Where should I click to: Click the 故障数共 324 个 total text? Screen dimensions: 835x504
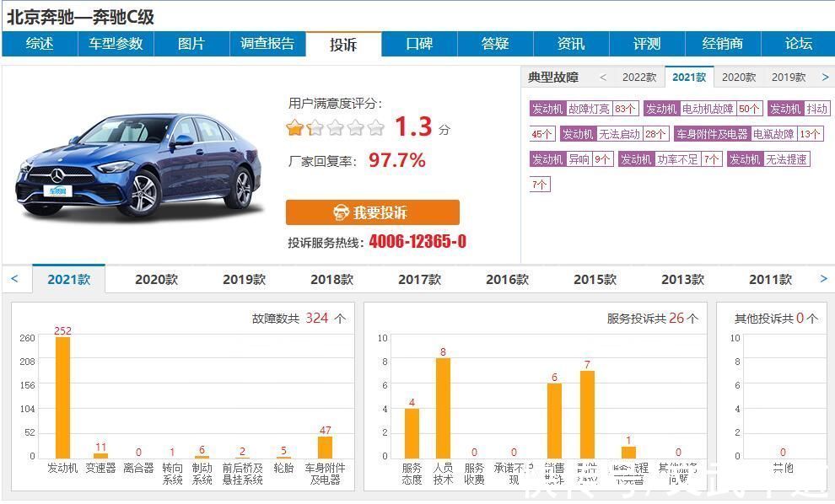click(299, 319)
